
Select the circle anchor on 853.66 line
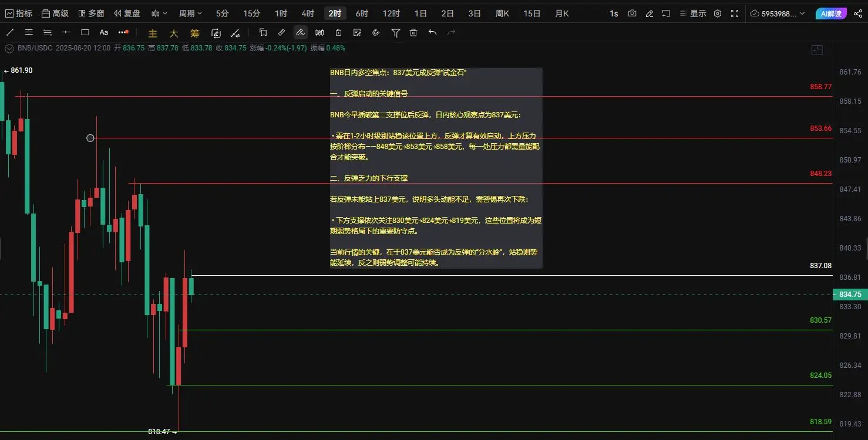point(90,138)
